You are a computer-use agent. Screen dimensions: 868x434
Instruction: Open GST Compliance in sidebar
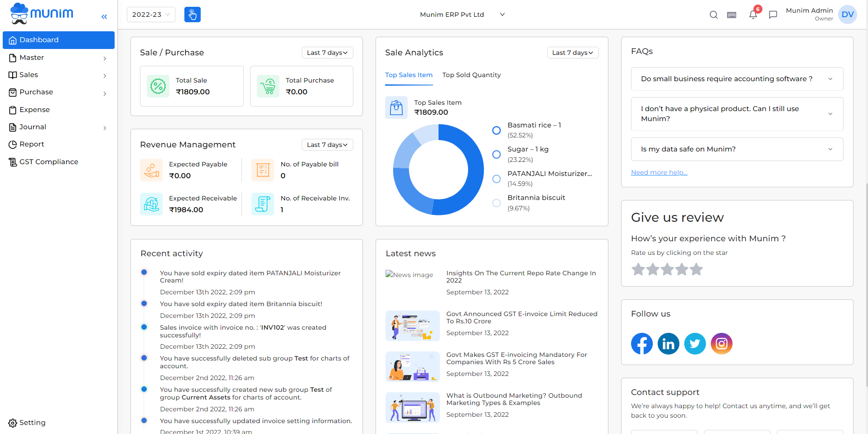coord(48,162)
